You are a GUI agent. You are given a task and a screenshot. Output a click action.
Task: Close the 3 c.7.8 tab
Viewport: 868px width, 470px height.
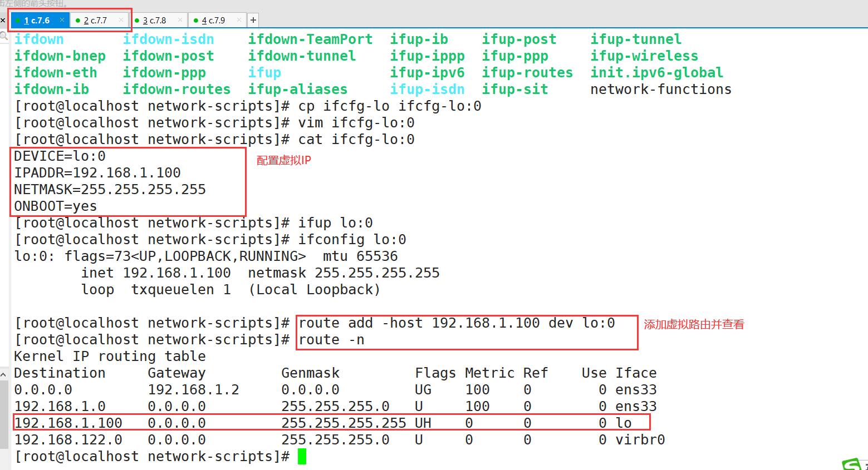[x=180, y=20]
